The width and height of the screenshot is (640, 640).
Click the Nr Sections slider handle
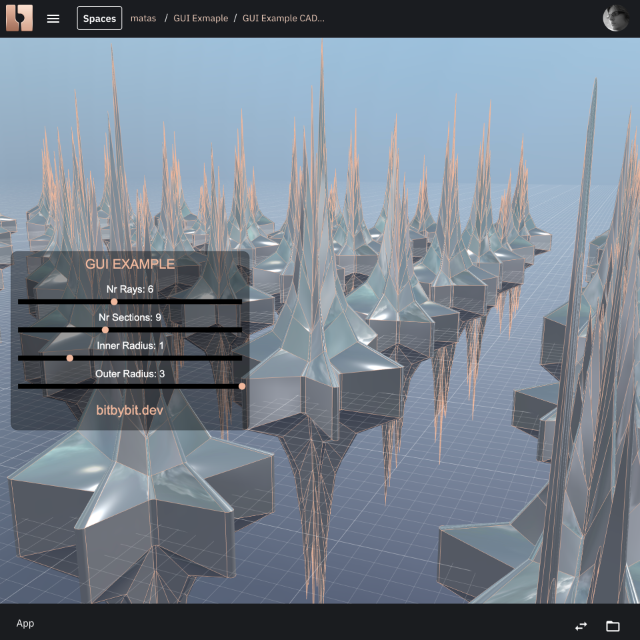[105, 330]
